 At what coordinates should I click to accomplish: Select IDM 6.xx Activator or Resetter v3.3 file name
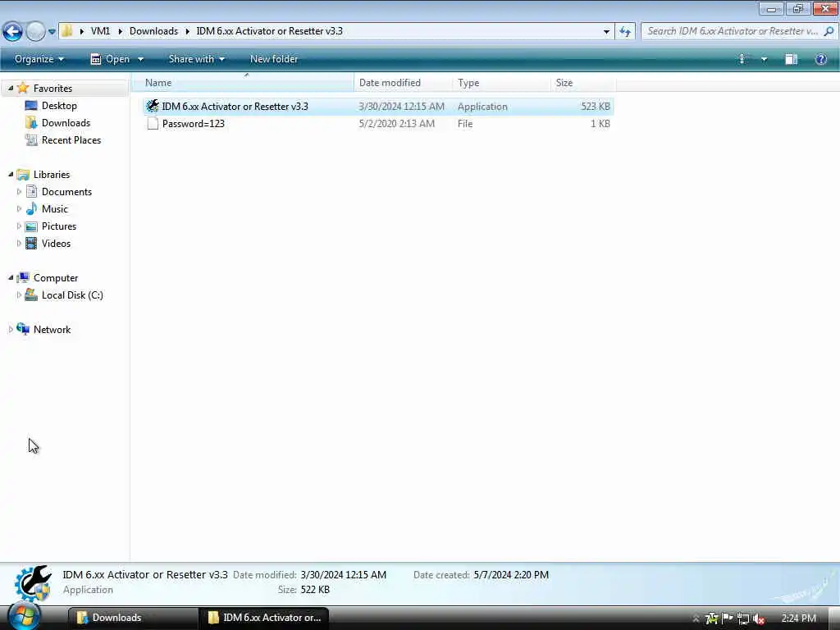[235, 107]
